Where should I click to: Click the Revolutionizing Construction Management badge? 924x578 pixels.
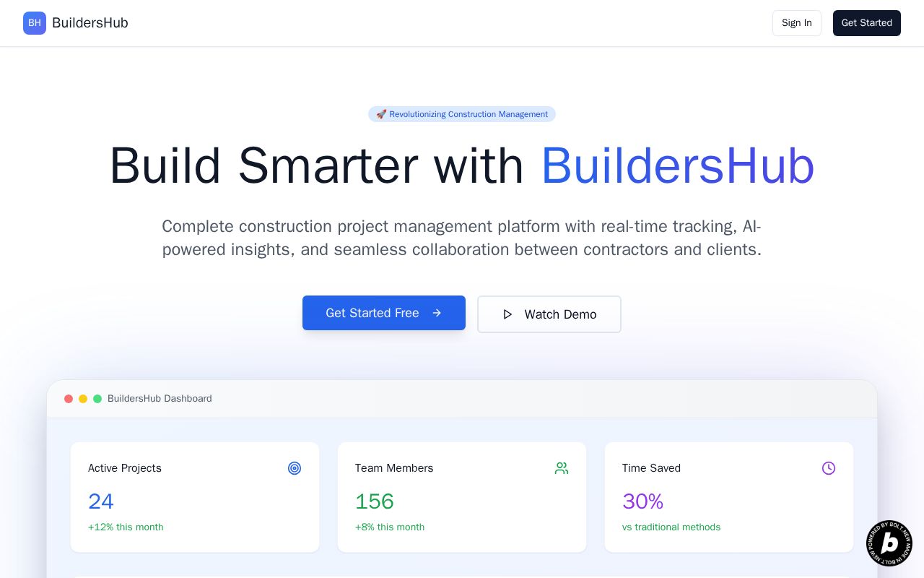(x=462, y=114)
